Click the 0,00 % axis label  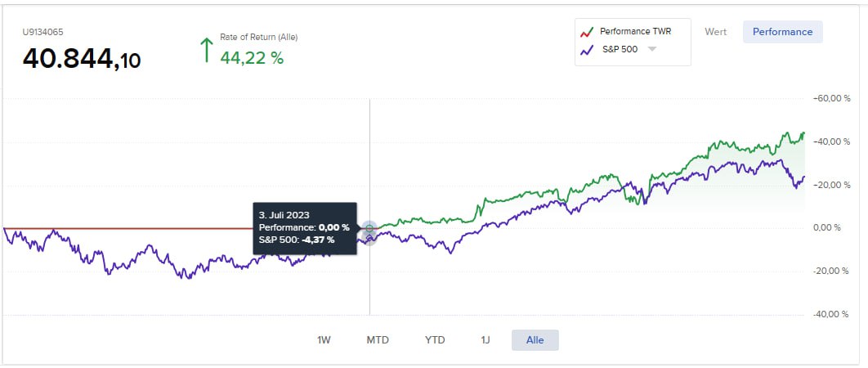[x=825, y=228]
